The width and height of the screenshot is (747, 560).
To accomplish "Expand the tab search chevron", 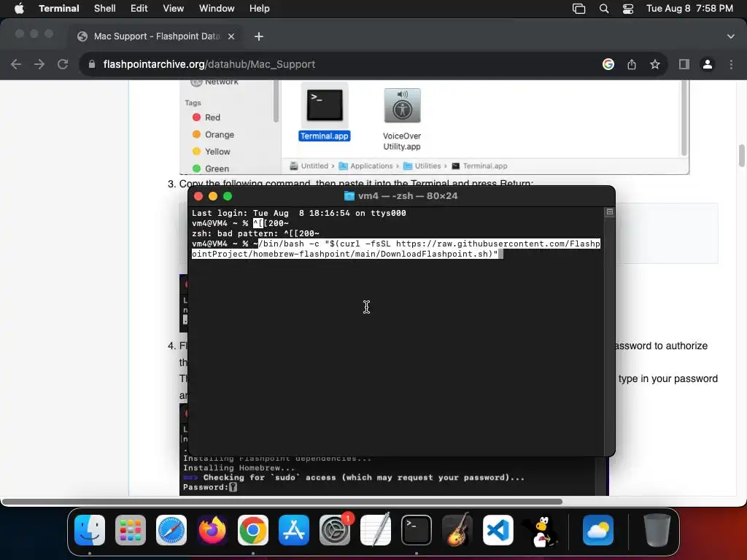I will [x=730, y=36].
